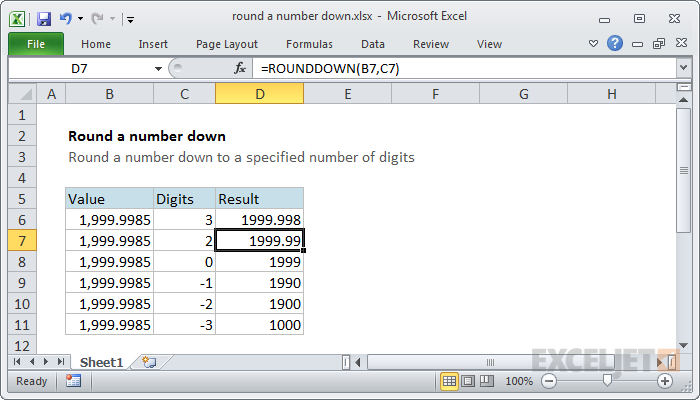Minimize the workbook window in ribbon row
Image resolution: width=700 pixels, height=400 pixels.
click(x=638, y=44)
